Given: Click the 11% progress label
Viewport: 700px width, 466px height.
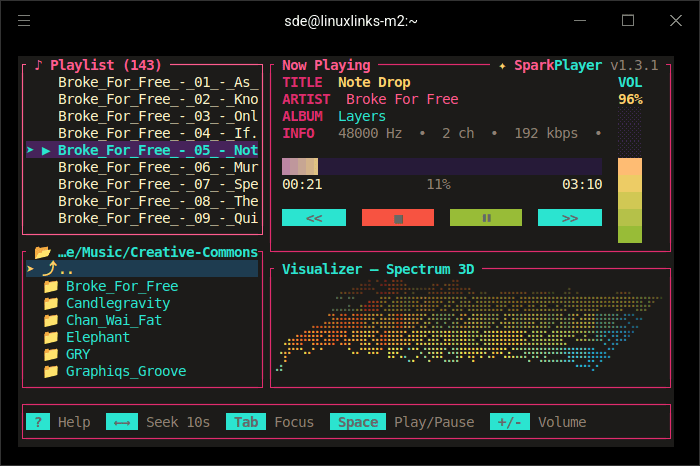Looking at the screenshot, I should pyautogui.click(x=438, y=184).
